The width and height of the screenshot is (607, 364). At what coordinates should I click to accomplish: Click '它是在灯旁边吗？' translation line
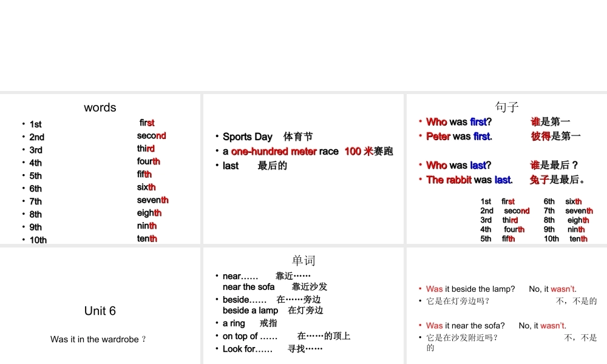pos(458,301)
